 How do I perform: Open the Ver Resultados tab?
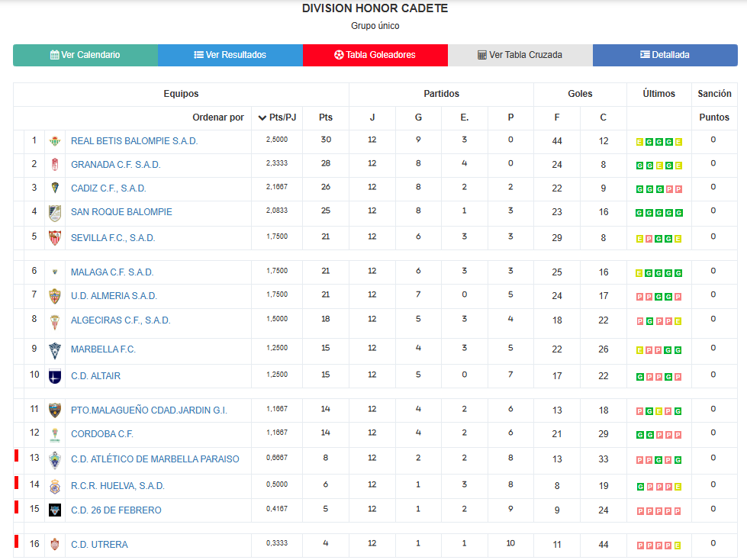point(230,55)
